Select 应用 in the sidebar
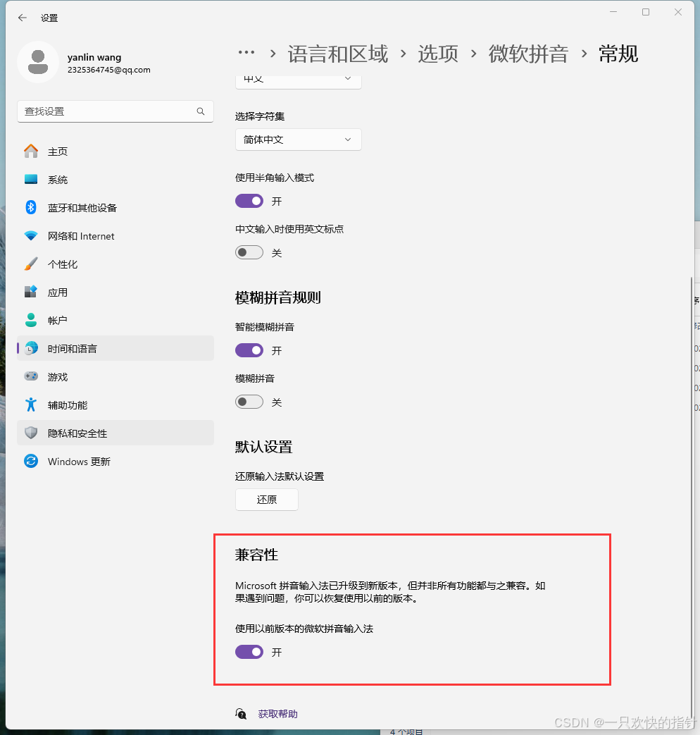Screen dimensions: 700x735 [x=115, y=292]
